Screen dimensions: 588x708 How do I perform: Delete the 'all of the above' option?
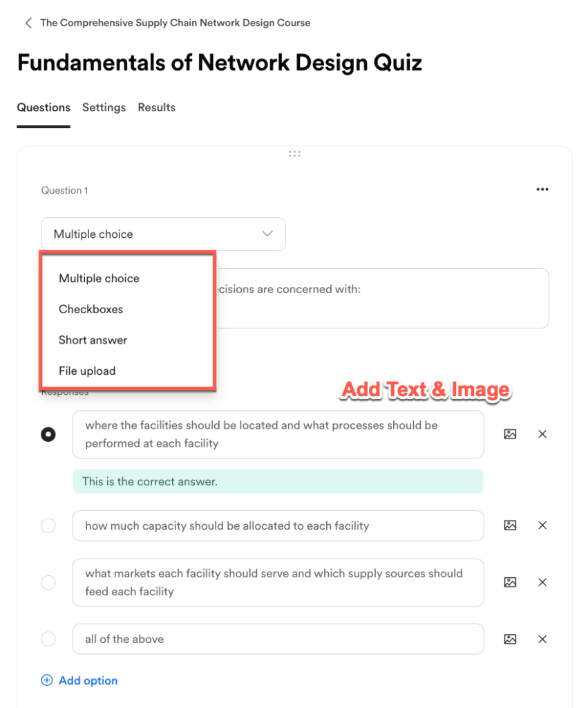pos(542,639)
